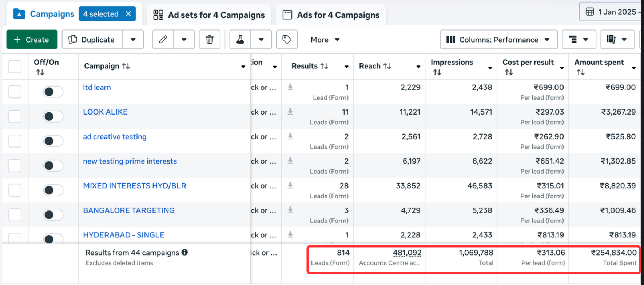The height and width of the screenshot is (285, 644).
Task: Tick checkbox for MIXED INTERESTS HYD/BLR
Action: click(15, 190)
